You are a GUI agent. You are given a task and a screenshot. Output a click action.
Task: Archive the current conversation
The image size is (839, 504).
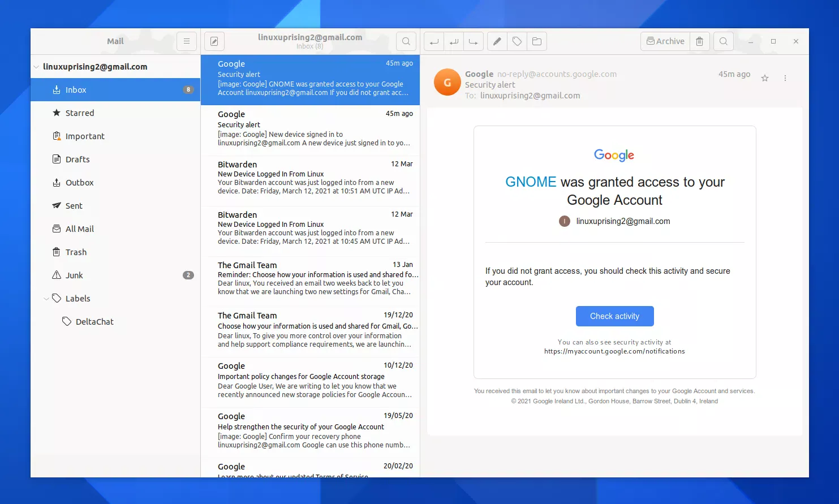pos(665,41)
